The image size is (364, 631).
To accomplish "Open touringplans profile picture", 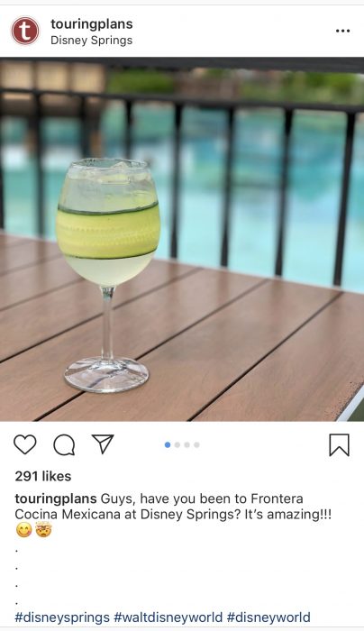I will click(x=25, y=31).
